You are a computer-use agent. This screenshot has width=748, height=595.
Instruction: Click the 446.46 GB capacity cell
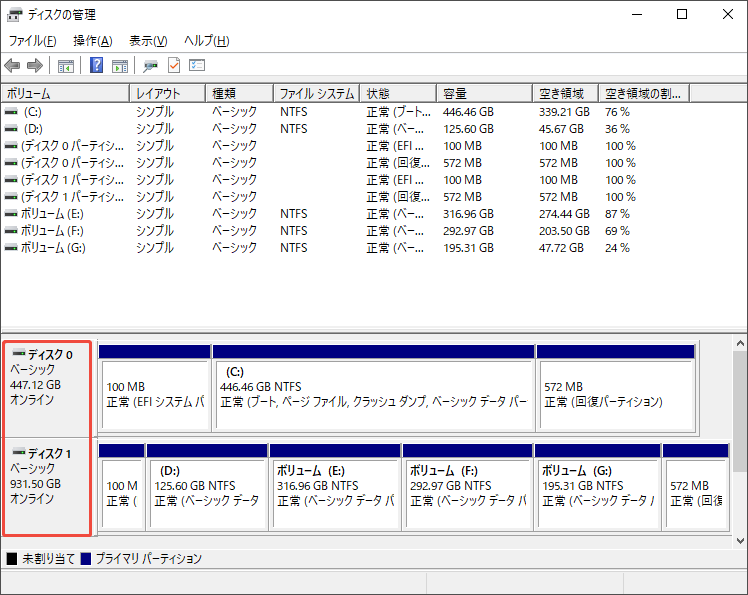[x=468, y=112]
